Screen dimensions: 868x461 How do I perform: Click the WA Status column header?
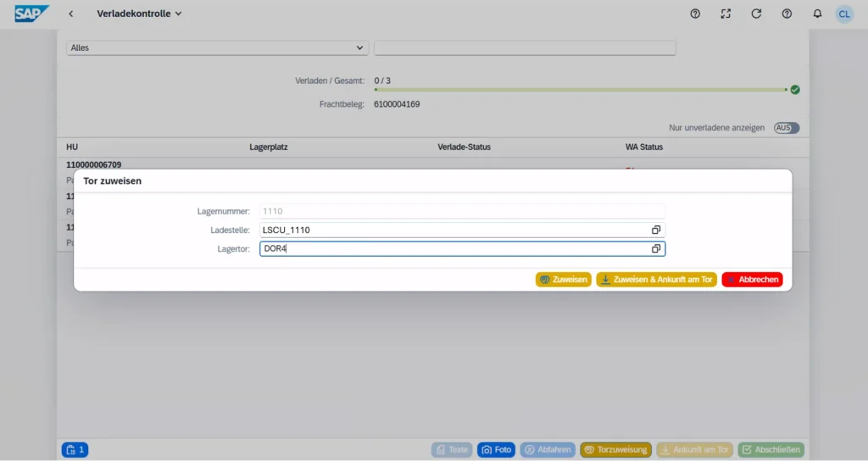tap(644, 147)
